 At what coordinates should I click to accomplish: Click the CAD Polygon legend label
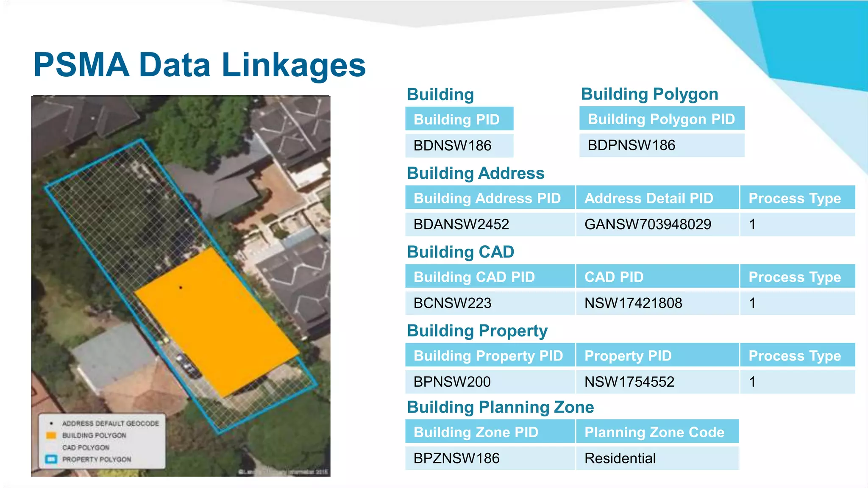tap(86, 447)
